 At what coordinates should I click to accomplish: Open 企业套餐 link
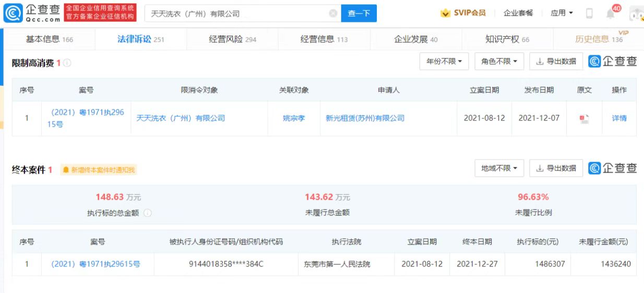point(518,13)
